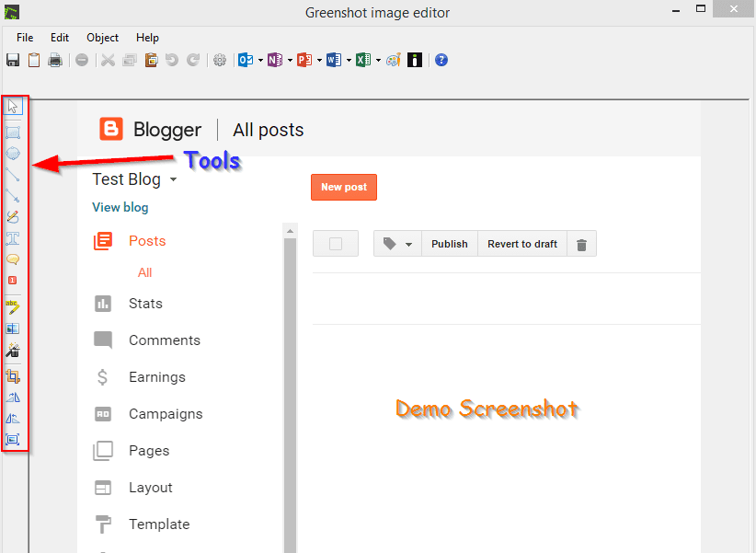Click the greyed-out remove object icon
The image size is (756, 553).
coord(82,61)
